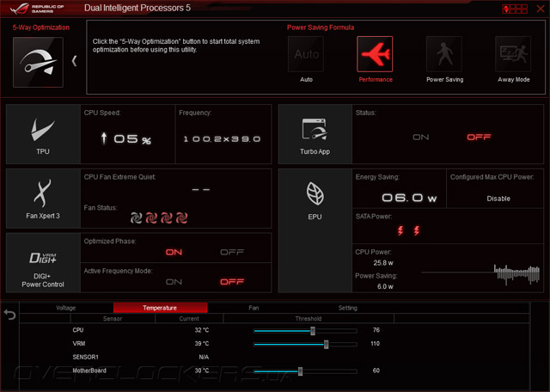Set Optimized Phase to ON

(174, 253)
